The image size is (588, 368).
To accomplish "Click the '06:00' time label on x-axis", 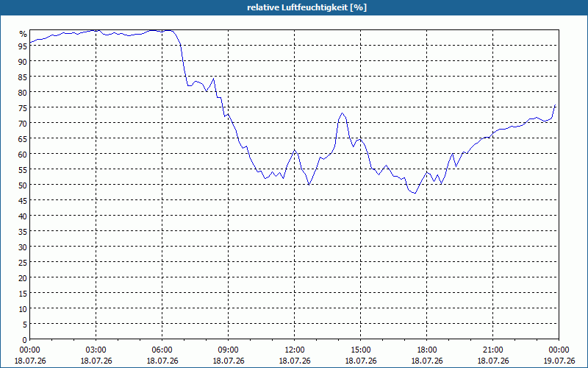I will coord(162,350).
